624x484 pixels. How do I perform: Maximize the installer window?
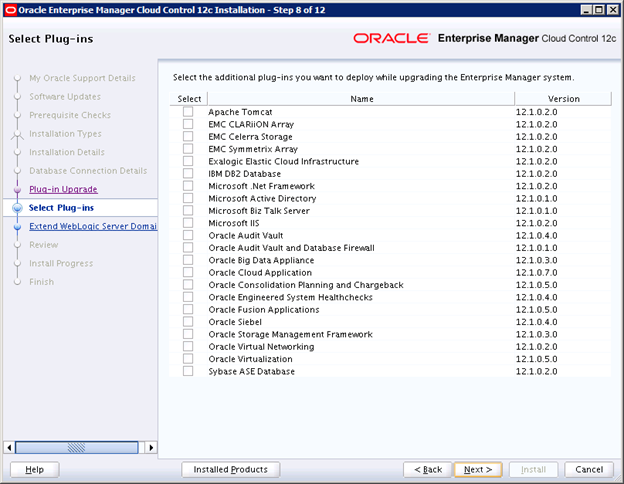[x=599, y=10]
